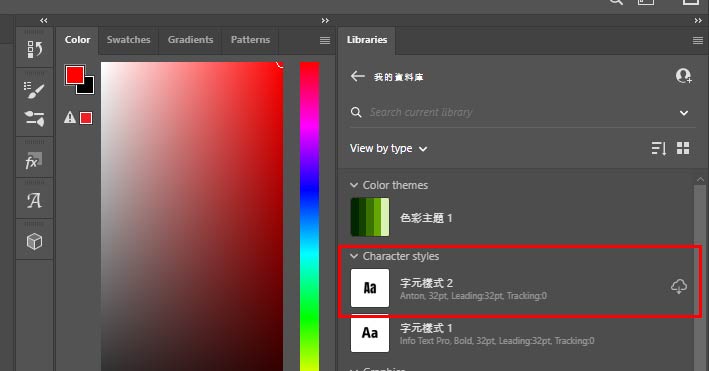Invite people to library via the user icon

[683, 76]
